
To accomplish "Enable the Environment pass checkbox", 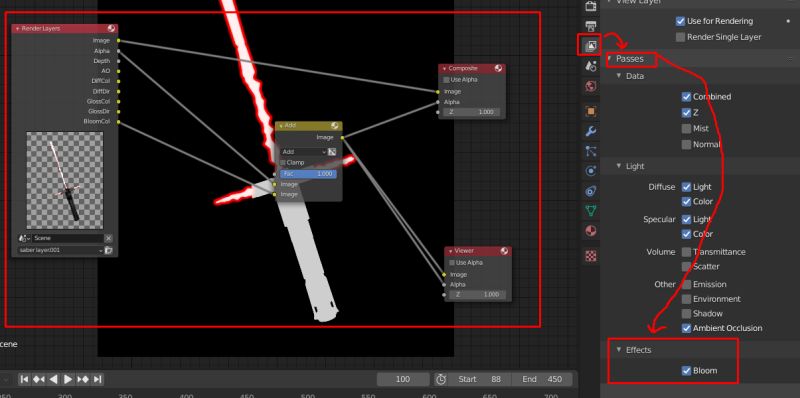I will (x=686, y=299).
